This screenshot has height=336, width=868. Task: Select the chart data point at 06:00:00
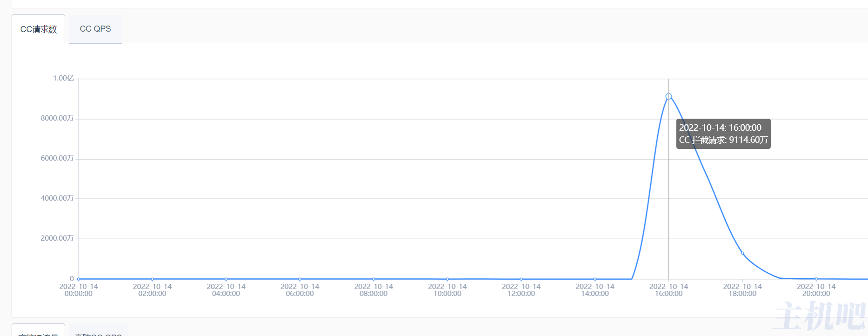[300, 279]
